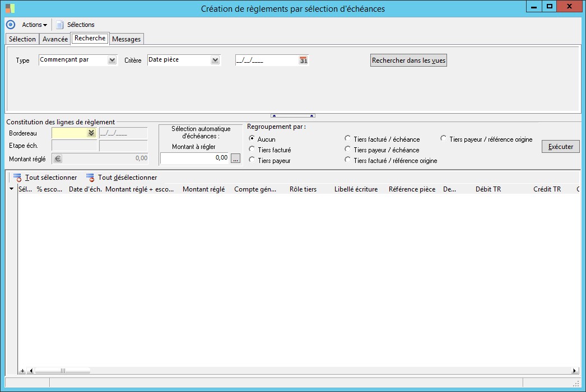Viewport: 586px width, 392px height.
Task: Expand the Type combo box arrow
Action: tap(111, 60)
